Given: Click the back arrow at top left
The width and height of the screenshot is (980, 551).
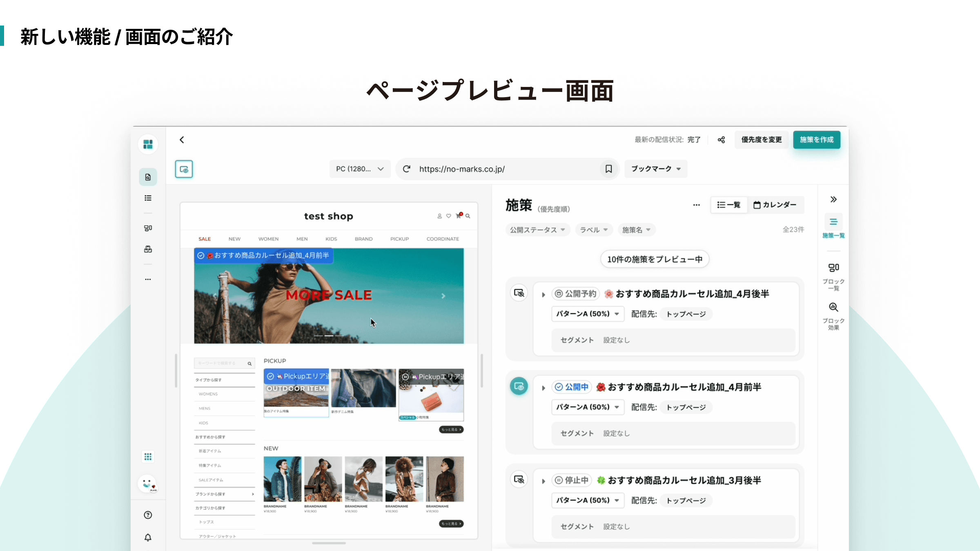Looking at the screenshot, I should tap(182, 140).
